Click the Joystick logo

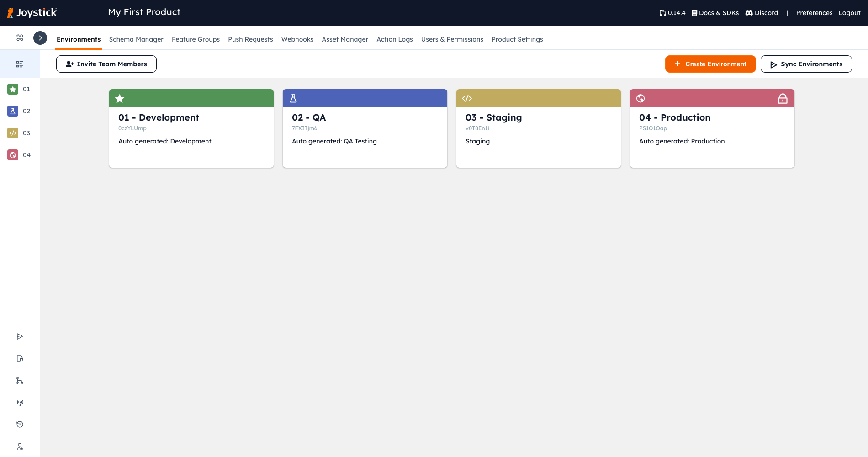pyautogui.click(x=32, y=13)
